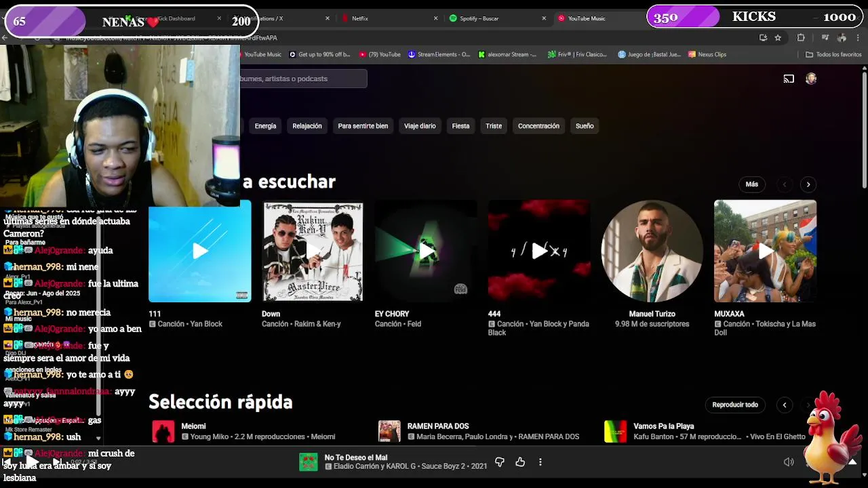Select the Sueño mood chip
868x488 pixels.
pos(585,126)
